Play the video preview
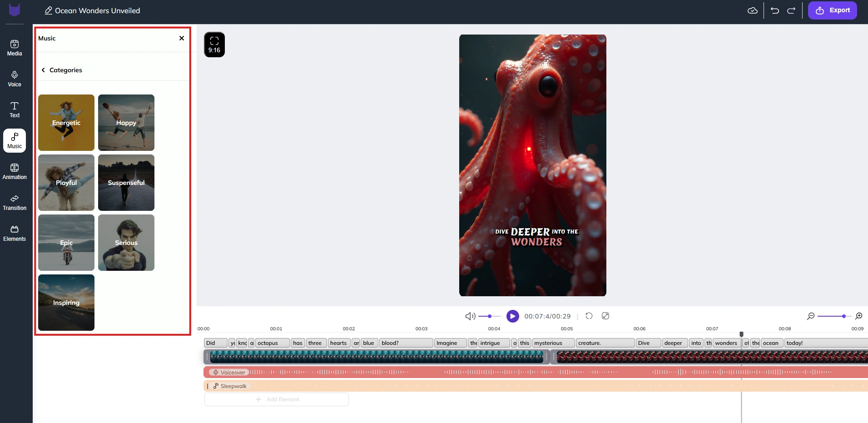 coord(513,316)
